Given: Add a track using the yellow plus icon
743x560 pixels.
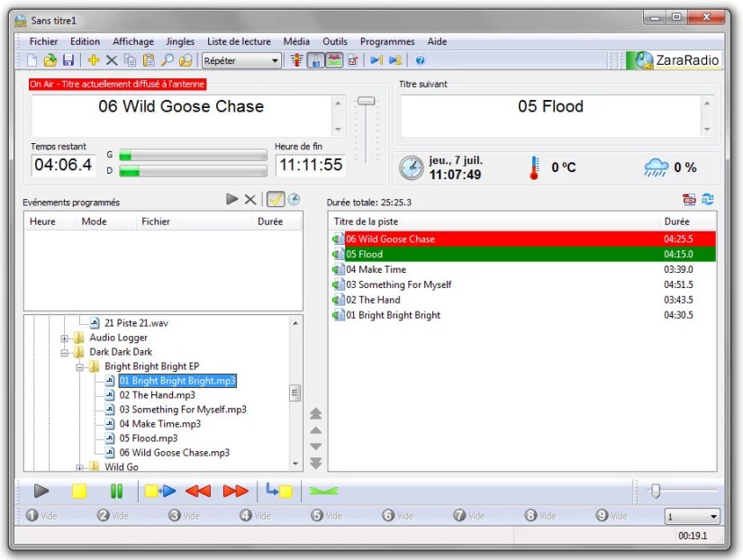Looking at the screenshot, I should (95, 60).
